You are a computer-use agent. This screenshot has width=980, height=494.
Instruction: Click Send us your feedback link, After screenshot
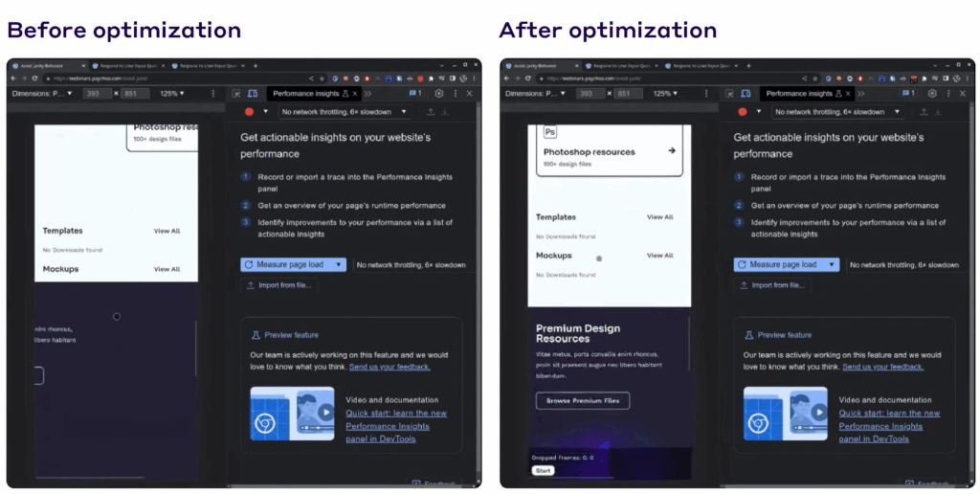pos(882,367)
